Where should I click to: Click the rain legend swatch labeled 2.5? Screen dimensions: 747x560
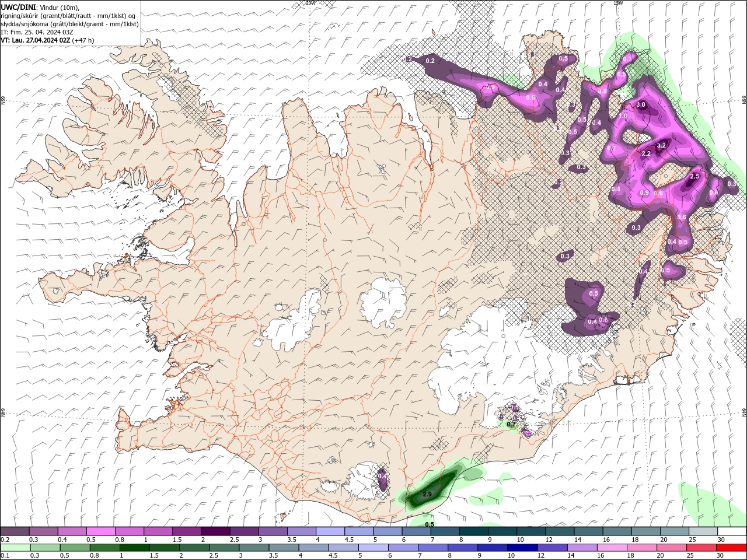pyautogui.click(x=224, y=548)
